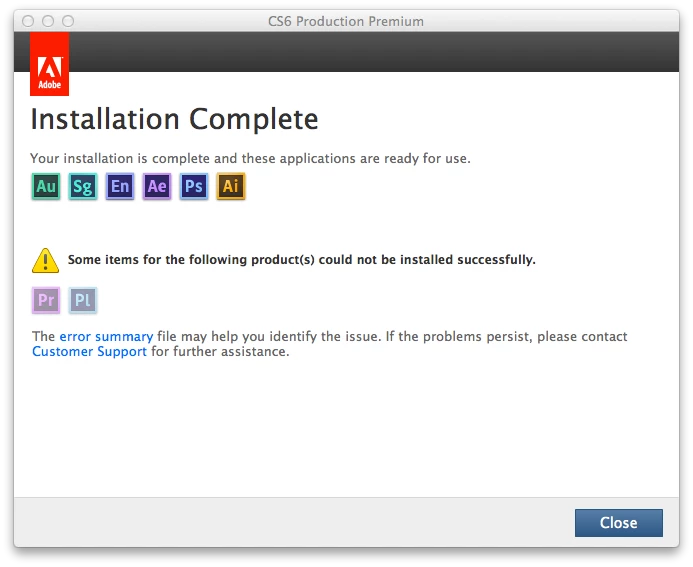Click the Adobe Audition (Au) icon
The width and height of the screenshot is (693, 567).
click(x=46, y=186)
